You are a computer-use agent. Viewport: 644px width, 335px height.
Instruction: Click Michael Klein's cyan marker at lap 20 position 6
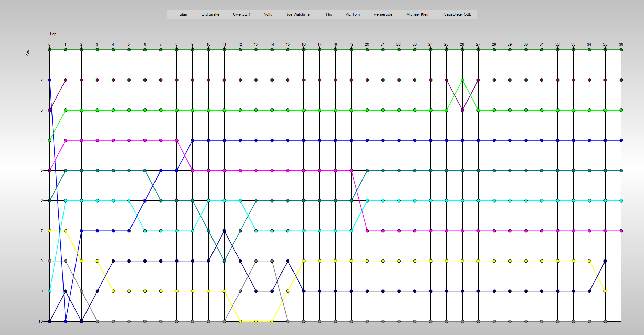[367, 200]
